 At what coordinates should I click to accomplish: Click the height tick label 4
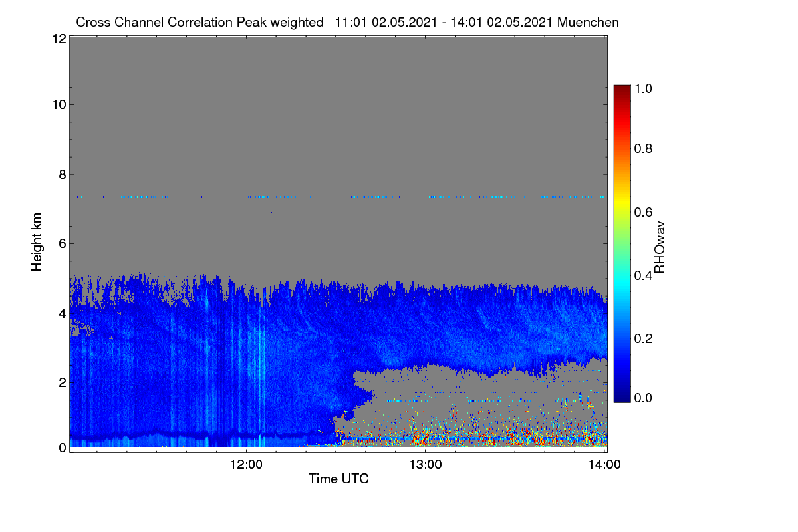point(61,313)
